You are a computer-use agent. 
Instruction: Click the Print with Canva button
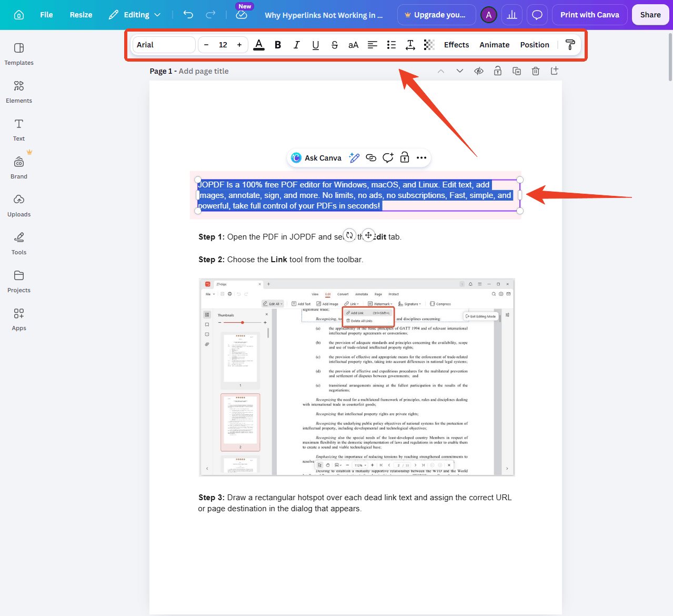(x=589, y=15)
